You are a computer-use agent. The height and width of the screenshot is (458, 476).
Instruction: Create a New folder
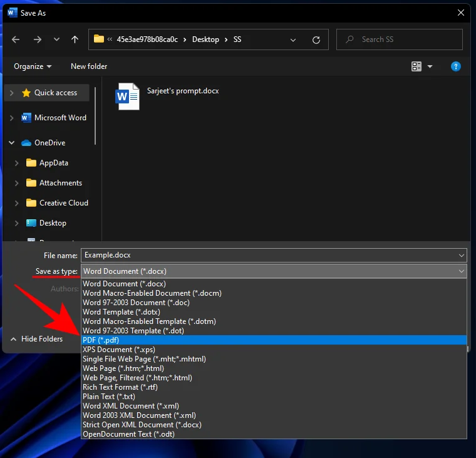coord(89,66)
